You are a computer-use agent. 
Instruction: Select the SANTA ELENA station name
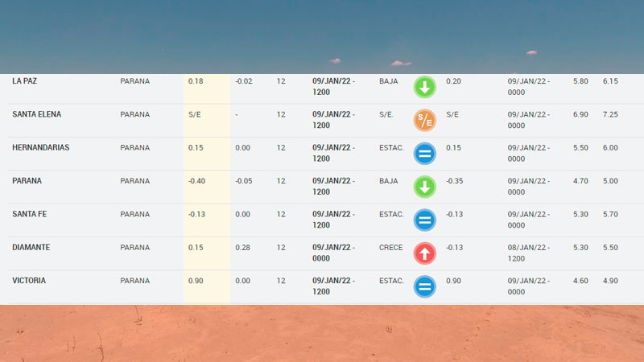click(x=37, y=114)
